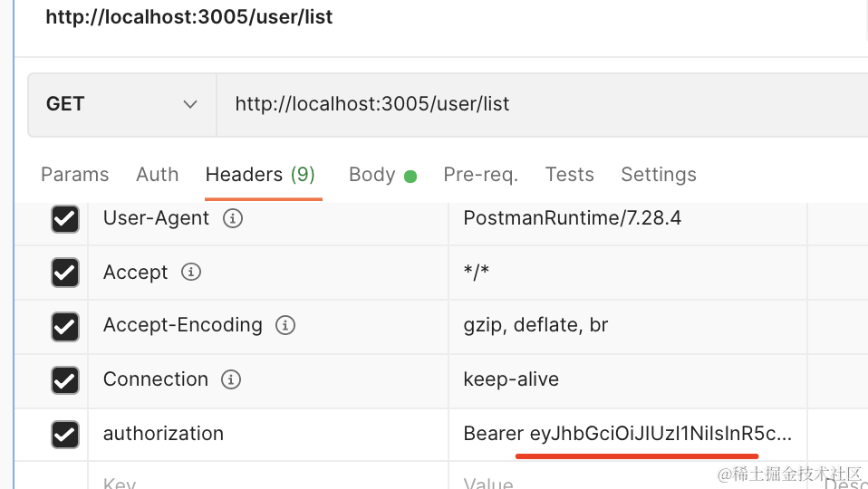Open the Pre-req. tab
The image size is (868, 489).
(x=480, y=175)
